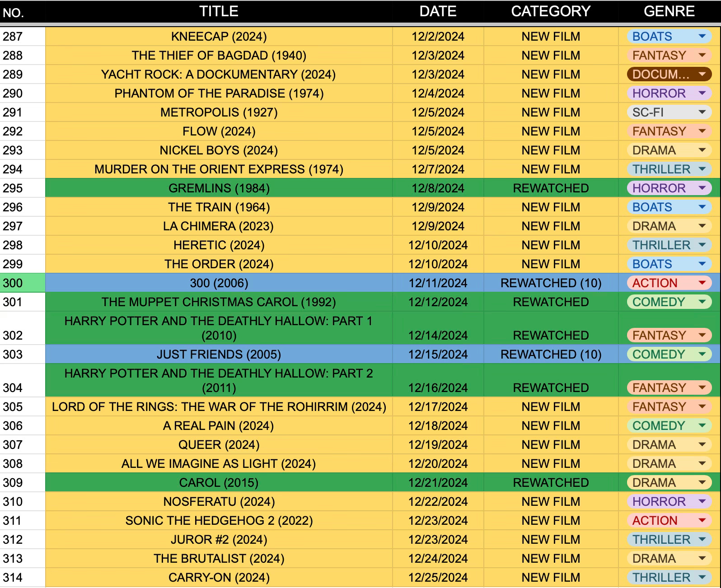The height and width of the screenshot is (588, 721).
Task: Open genre dropdown for The Order (2024)
Action: pos(669,264)
